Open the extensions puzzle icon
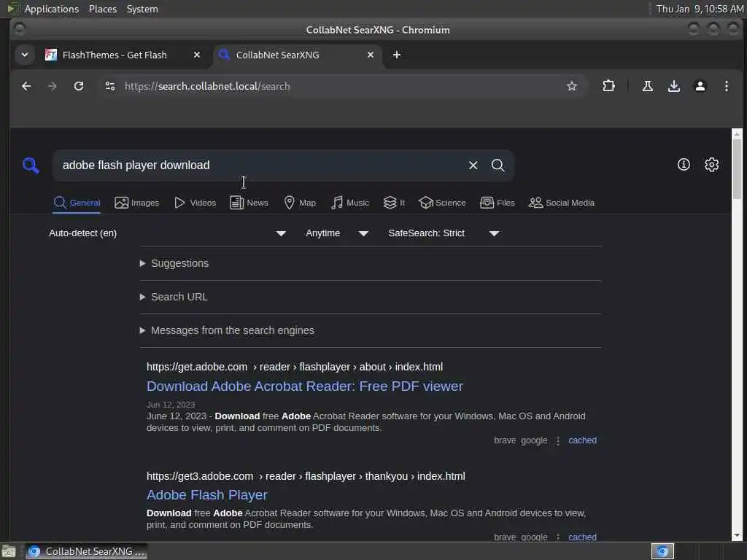The image size is (747, 560). pos(608,86)
